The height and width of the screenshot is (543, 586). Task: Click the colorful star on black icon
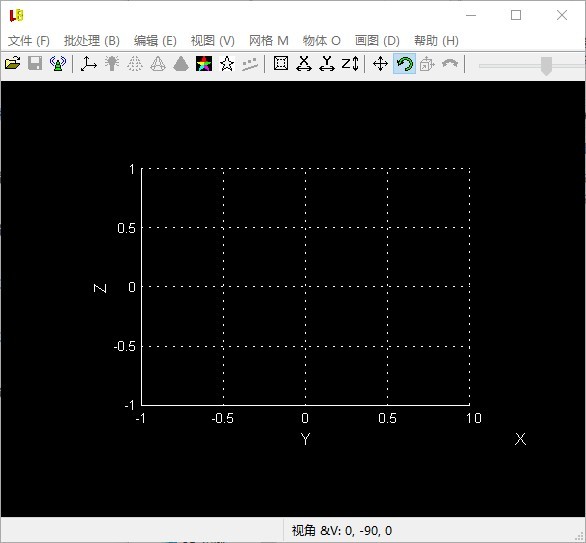tap(204, 64)
